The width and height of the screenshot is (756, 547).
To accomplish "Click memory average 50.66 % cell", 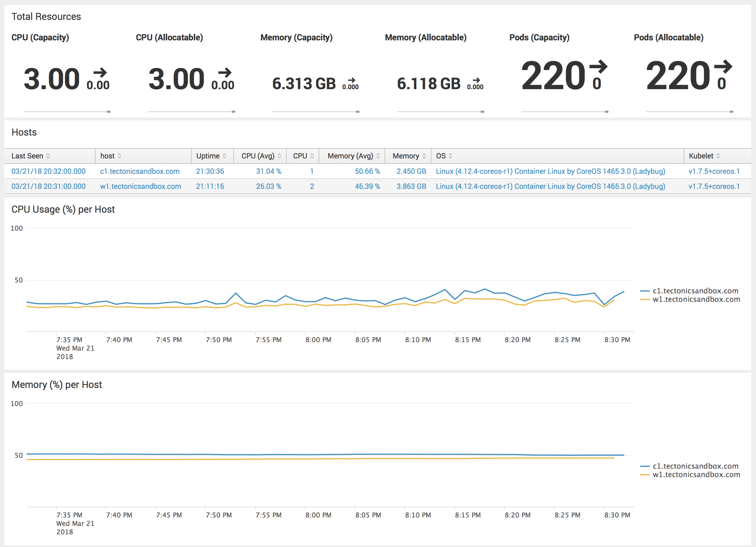I will tap(367, 171).
